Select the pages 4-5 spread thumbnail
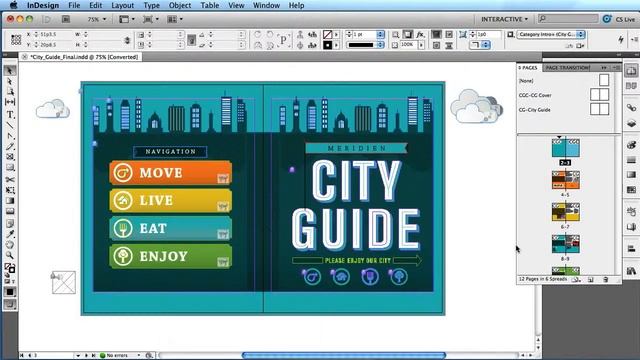 pos(565,180)
